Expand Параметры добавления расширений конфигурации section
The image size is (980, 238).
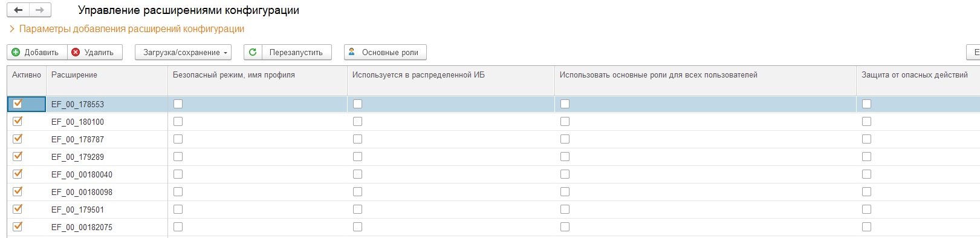(x=127, y=28)
